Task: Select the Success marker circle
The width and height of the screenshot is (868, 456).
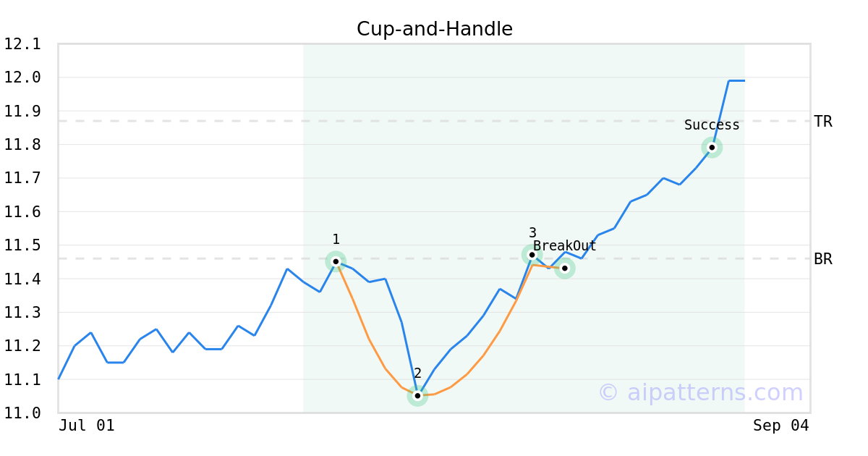Action: [x=712, y=148]
